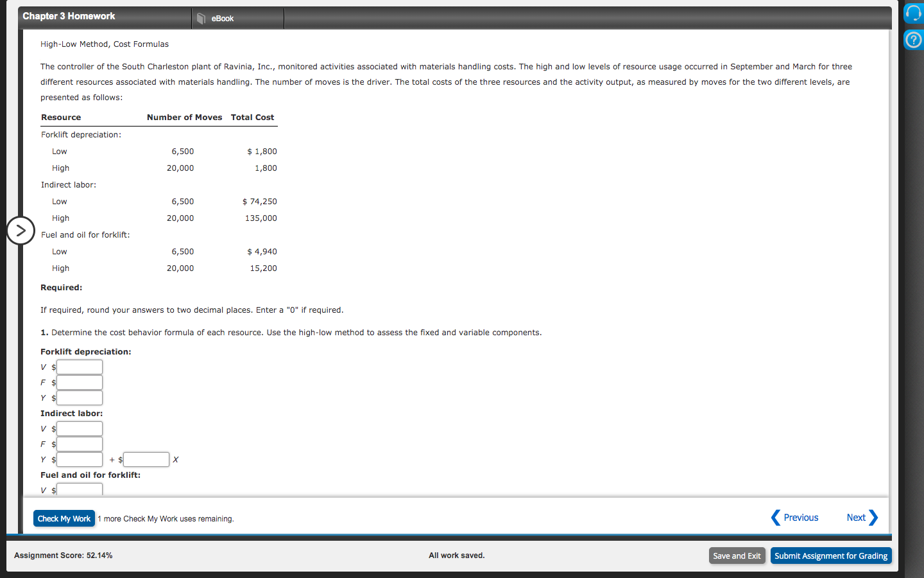Open live support via headset icon
Screen dimensions: 924x578
pyautogui.click(x=913, y=13)
